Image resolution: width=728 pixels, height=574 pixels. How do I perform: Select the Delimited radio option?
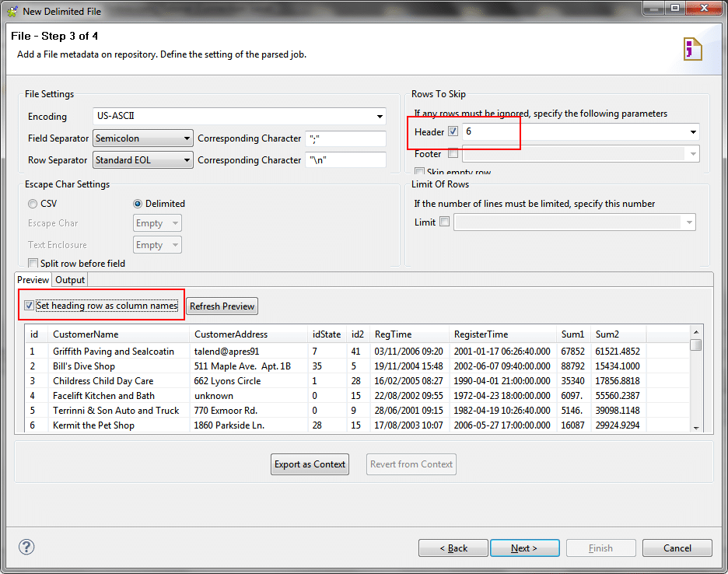click(x=138, y=204)
